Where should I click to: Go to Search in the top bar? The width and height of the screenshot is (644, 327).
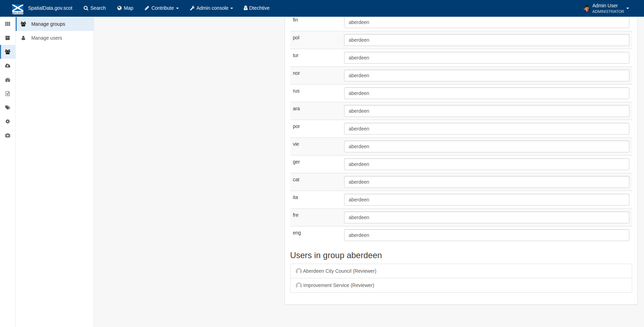95,8
